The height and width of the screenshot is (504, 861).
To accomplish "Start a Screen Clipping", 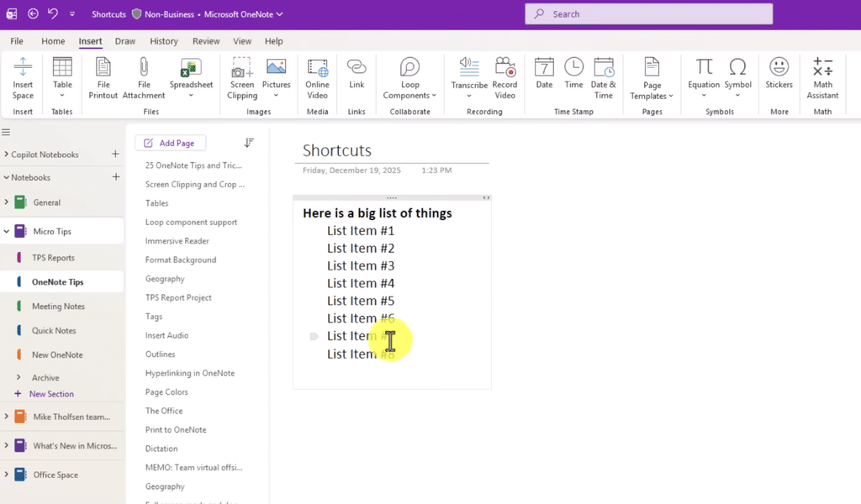I will pyautogui.click(x=242, y=78).
